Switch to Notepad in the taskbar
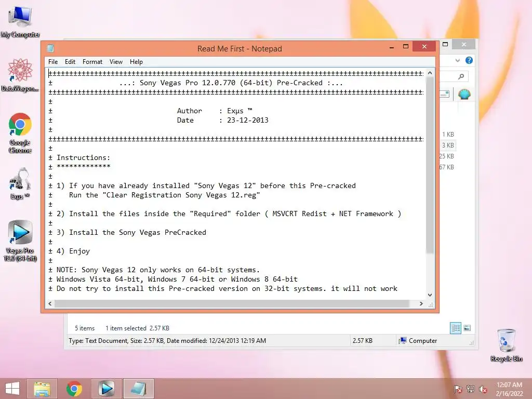This screenshot has height=399, width=532. click(x=138, y=389)
